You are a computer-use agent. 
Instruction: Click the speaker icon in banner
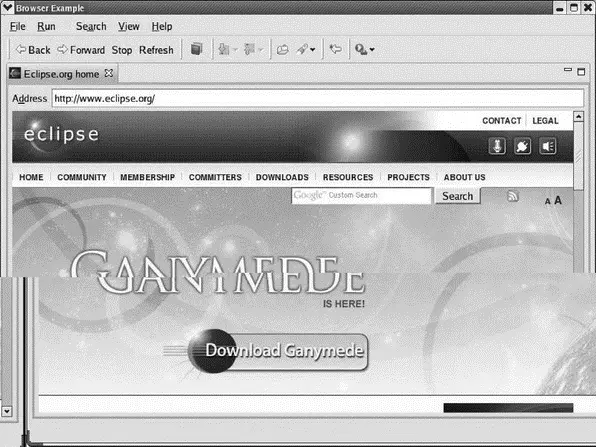pyautogui.click(x=548, y=146)
